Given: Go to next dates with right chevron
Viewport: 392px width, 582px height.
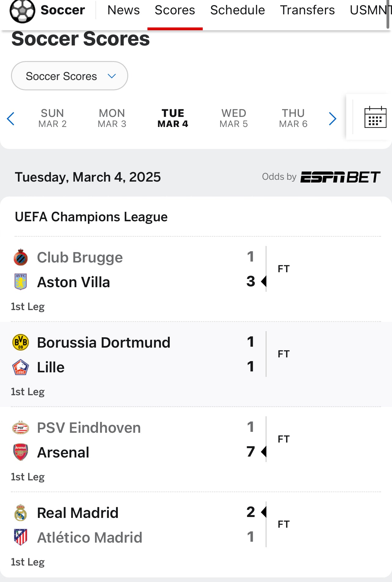Looking at the screenshot, I should pyautogui.click(x=332, y=119).
